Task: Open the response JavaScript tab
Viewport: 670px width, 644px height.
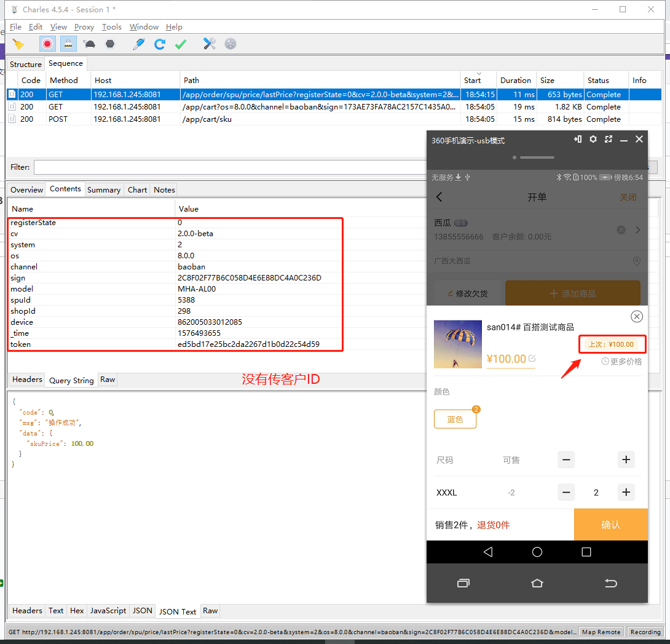Action: (x=108, y=611)
